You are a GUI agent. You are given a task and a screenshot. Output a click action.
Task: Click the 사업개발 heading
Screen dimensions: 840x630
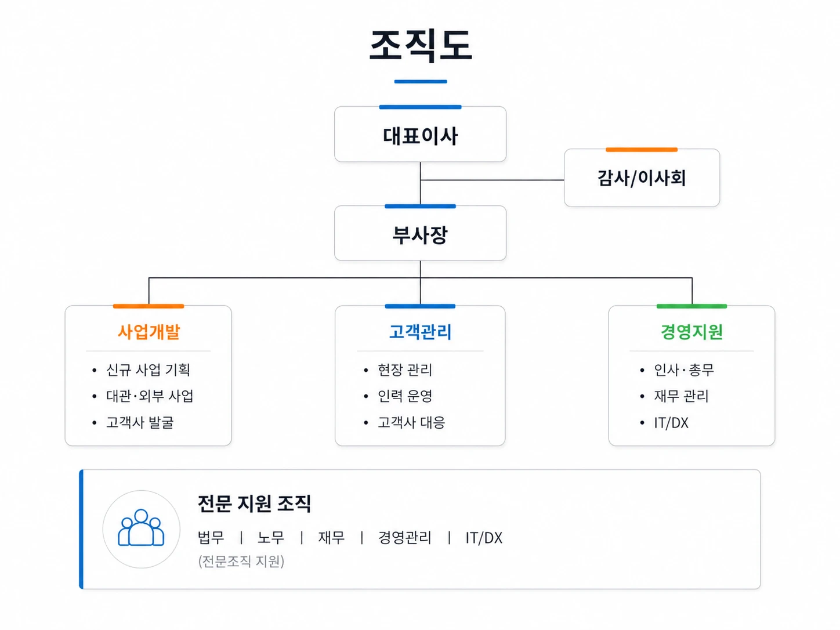point(149,332)
